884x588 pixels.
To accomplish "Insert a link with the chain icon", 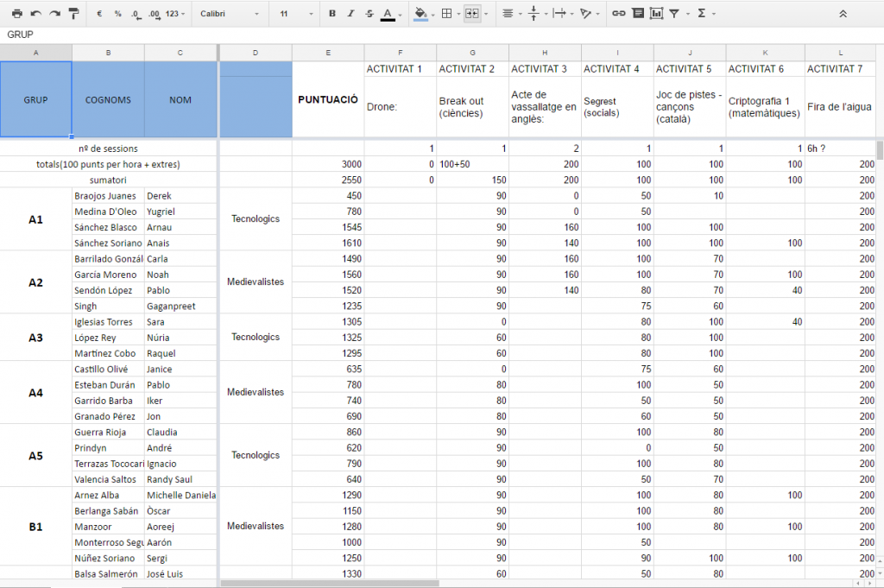I will pyautogui.click(x=618, y=14).
